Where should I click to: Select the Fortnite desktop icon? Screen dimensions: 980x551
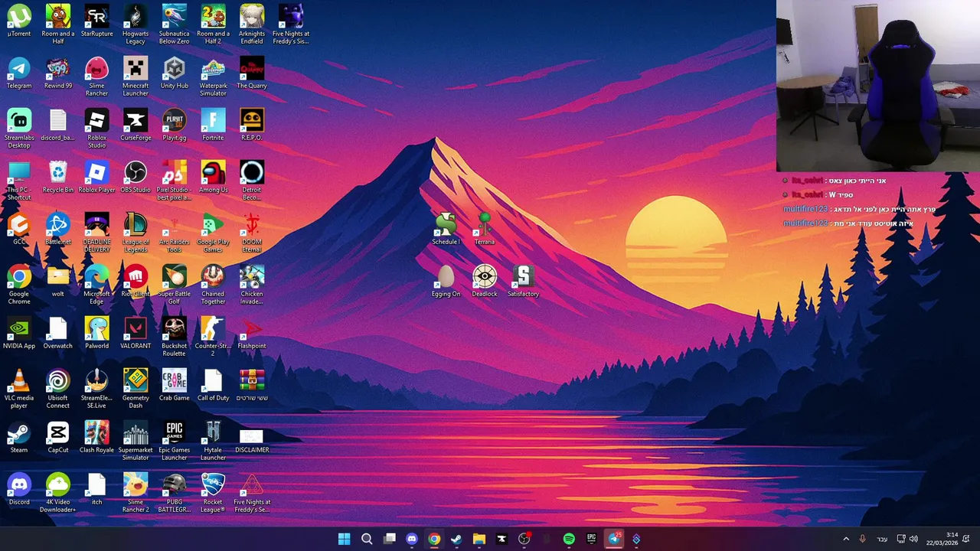click(213, 126)
